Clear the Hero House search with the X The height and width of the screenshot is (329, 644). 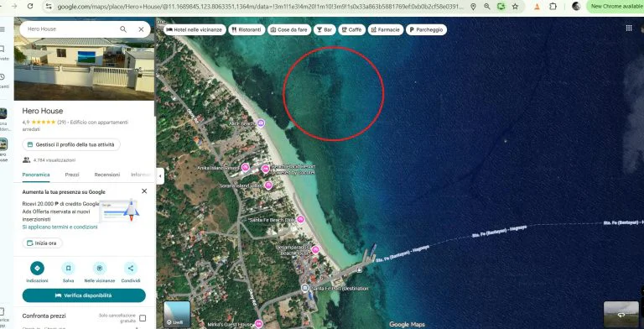[x=141, y=29]
